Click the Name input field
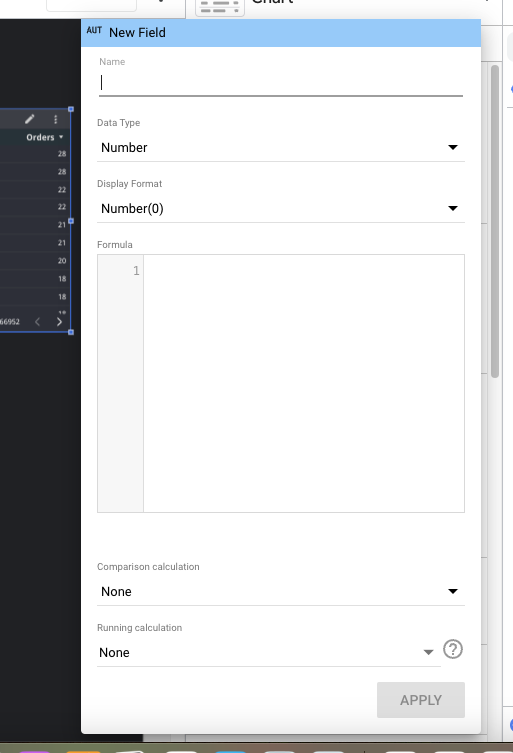513x753 pixels. (281, 83)
